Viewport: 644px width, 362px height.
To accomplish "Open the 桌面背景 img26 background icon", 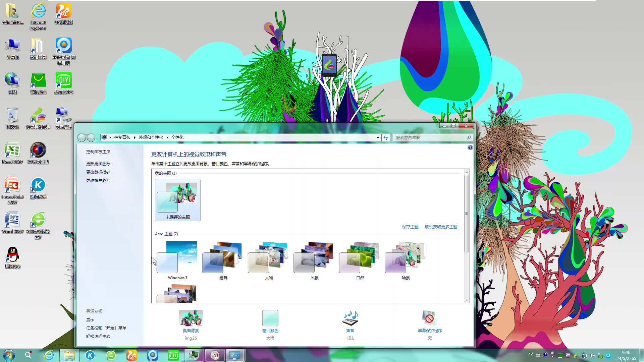I will tap(191, 318).
